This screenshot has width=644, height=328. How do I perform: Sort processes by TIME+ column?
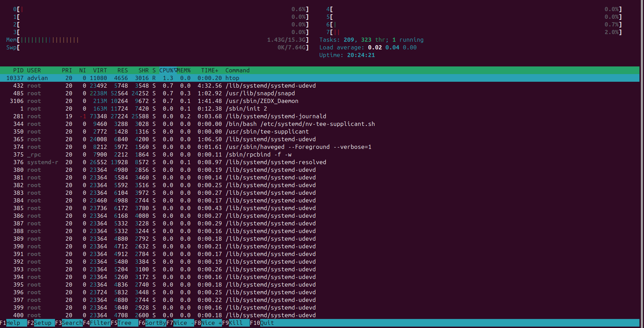pos(209,70)
